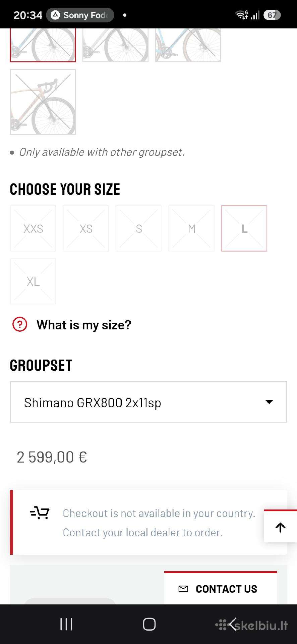Tap the shopping cart icon in checkout notice

coord(40,513)
